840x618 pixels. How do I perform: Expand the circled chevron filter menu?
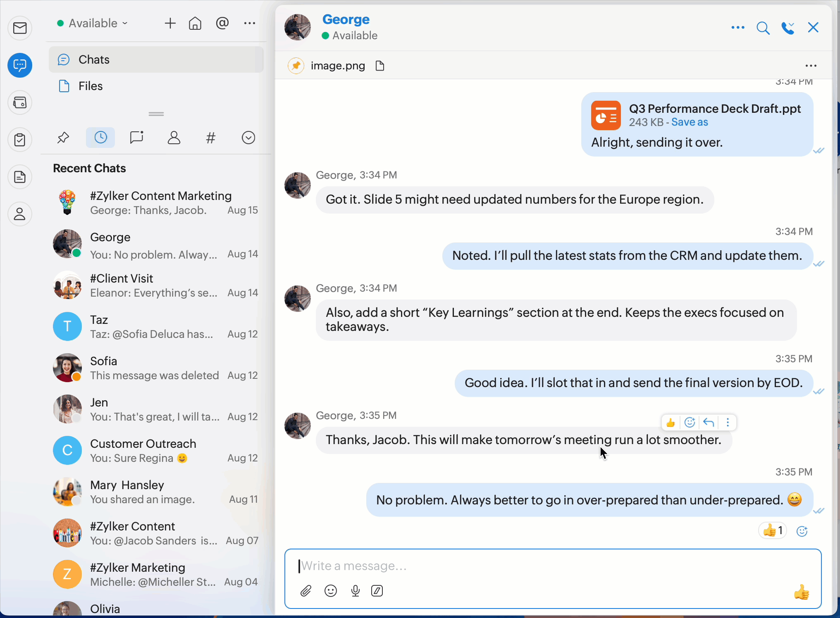248,138
